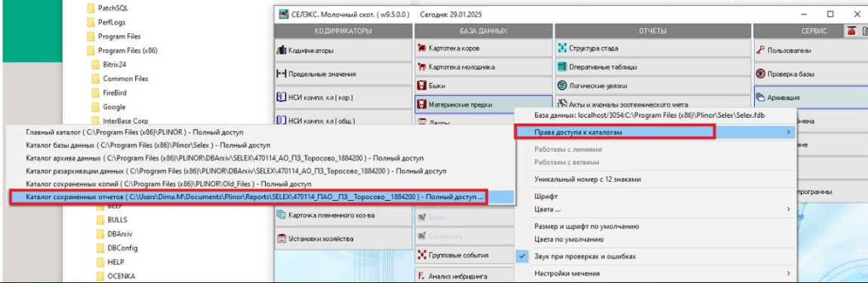Screen dimensions: 868x283
Task: Click the Предельные значения range icon
Action: [282, 74]
